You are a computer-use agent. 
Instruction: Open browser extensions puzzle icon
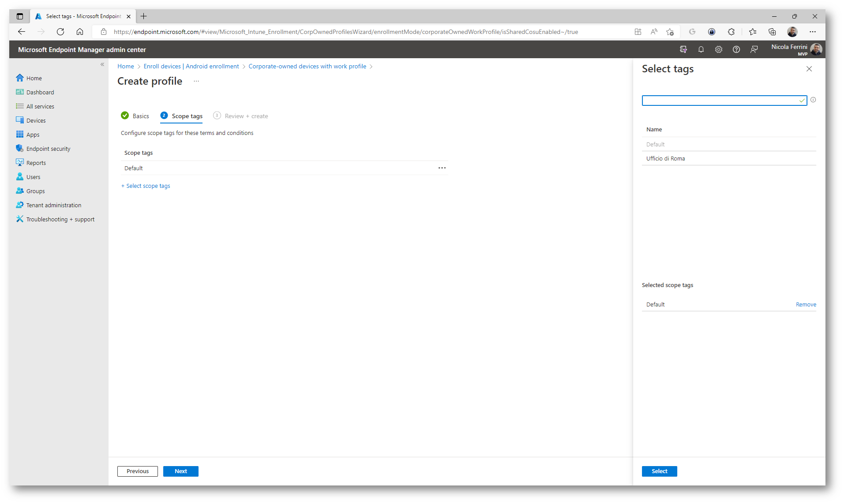(x=731, y=32)
